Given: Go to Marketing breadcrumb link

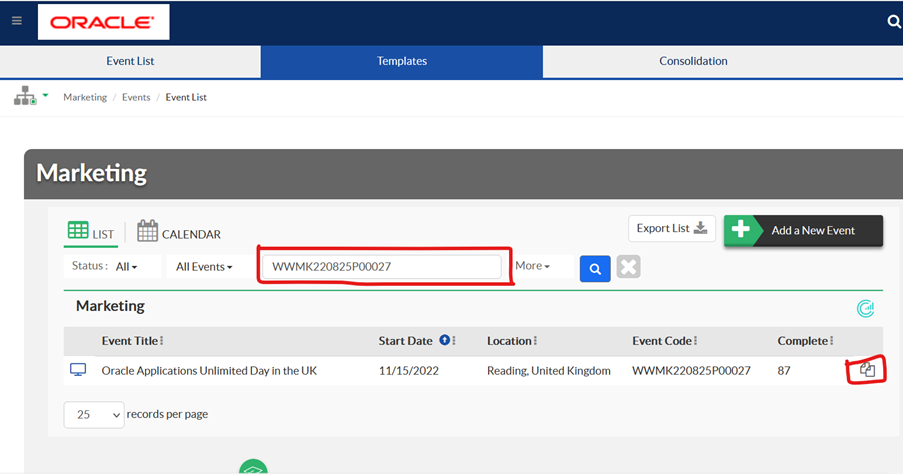Looking at the screenshot, I should click(85, 97).
